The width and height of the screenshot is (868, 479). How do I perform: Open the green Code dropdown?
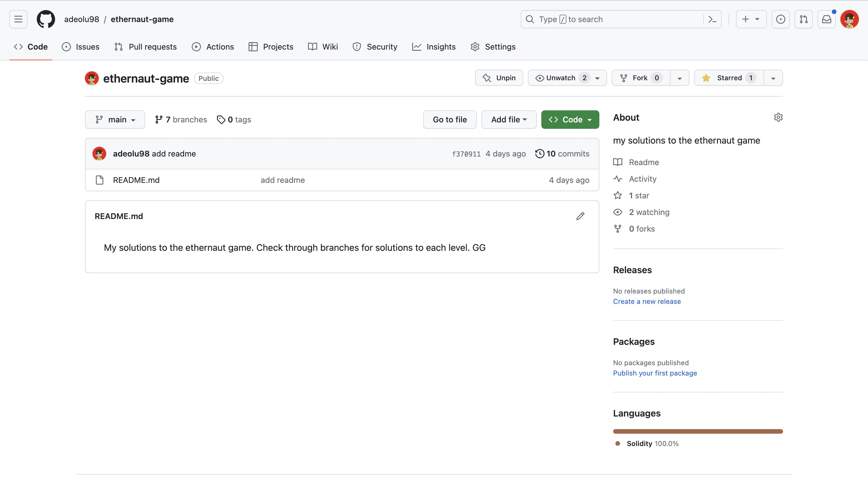pos(570,120)
